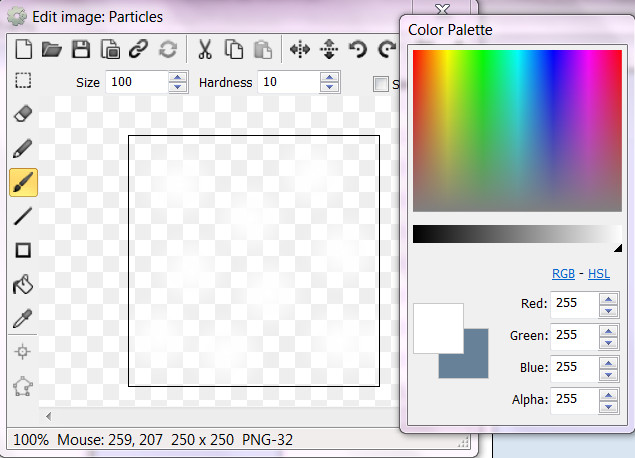Select the Eraser tool
Viewport: 635px width, 458px height.
pyautogui.click(x=24, y=115)
